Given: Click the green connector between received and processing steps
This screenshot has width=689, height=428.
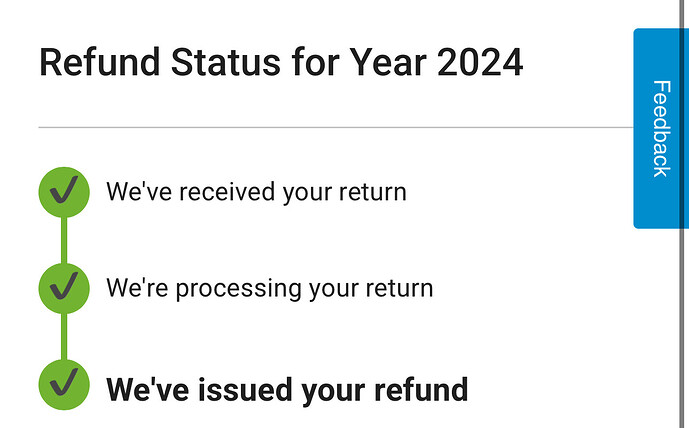Looking at the screenshot, I should [x=63, y=240].
